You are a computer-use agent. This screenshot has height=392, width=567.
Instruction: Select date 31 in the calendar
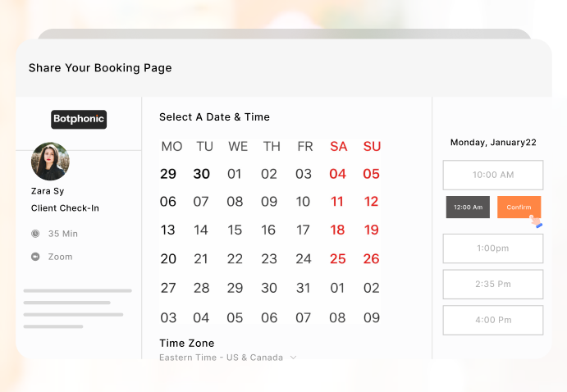tap(303, 288)
